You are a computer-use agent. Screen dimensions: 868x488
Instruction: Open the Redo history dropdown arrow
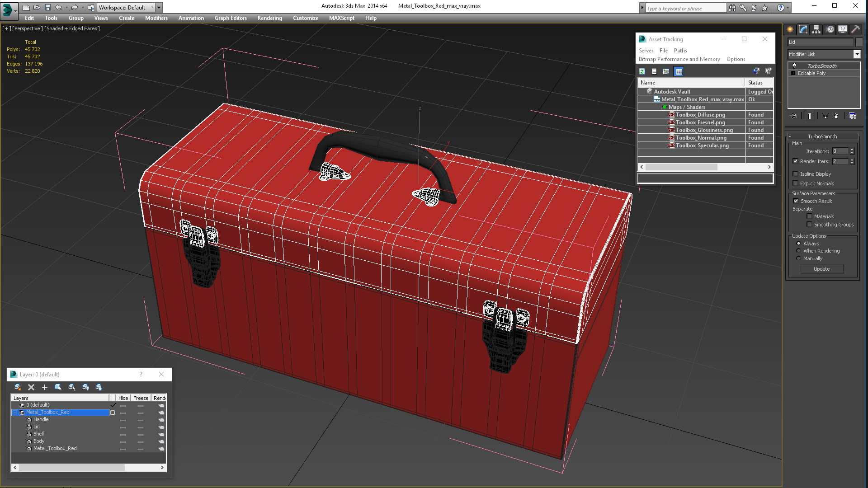tap(83, 7)
